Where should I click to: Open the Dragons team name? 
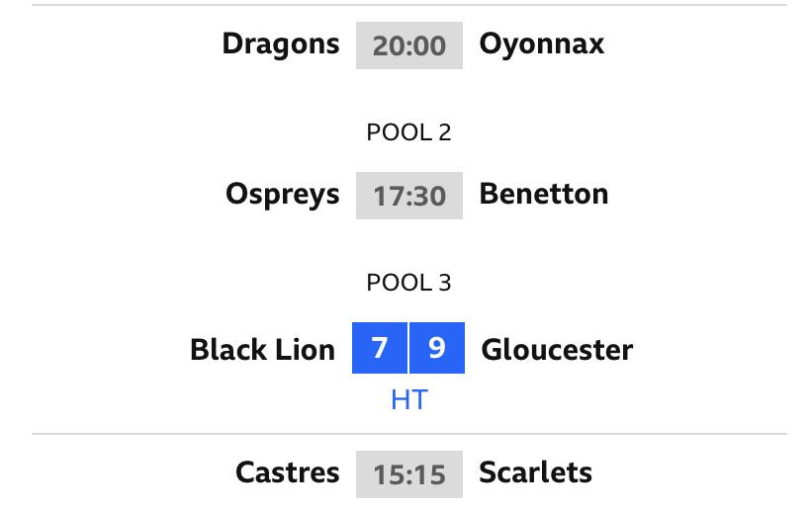click(x=281, y=45)
